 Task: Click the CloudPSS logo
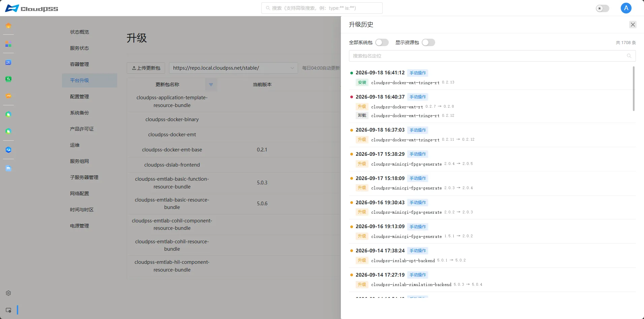tap(32, 8)
